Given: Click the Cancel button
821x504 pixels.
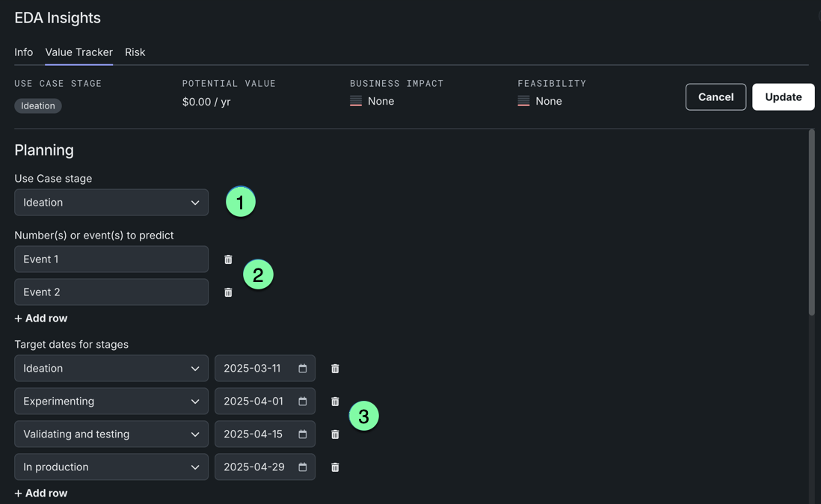Looking at the screenshot, I should (716, 97).
